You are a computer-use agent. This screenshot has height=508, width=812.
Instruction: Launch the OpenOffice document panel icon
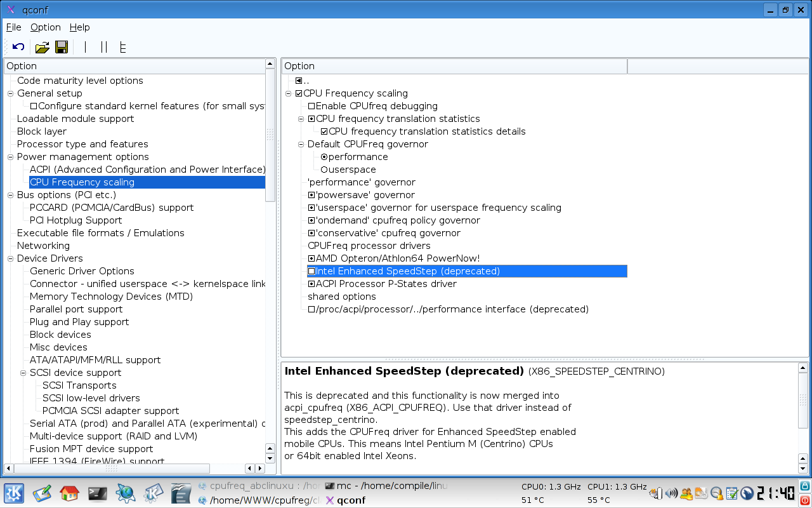pyautogui.click(x=181, y=493)
